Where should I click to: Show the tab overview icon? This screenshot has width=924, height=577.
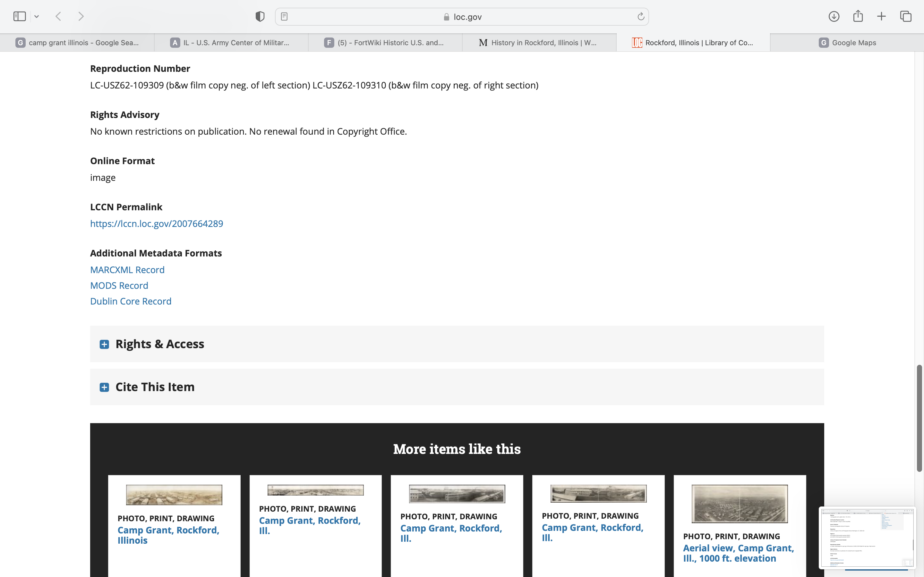click(x=906, y=16)
